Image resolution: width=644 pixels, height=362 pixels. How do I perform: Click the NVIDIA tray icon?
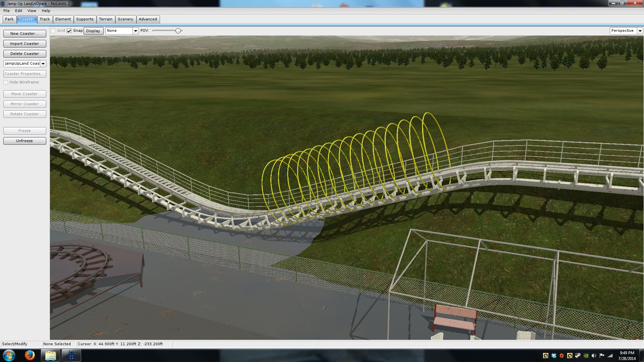(x=586, y=356)
